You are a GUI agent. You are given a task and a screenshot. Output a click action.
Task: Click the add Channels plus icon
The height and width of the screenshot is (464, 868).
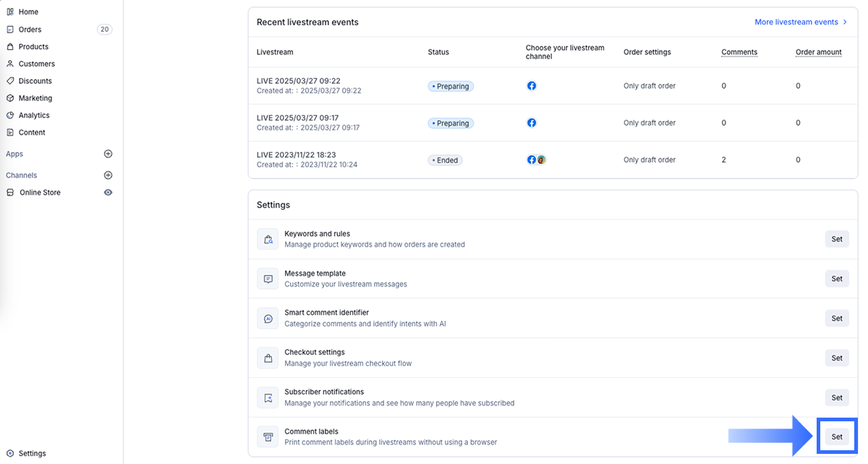click(109, 175)
